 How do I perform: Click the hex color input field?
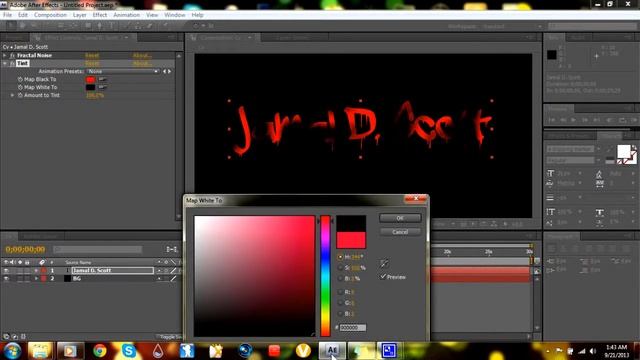coord(353,327)
